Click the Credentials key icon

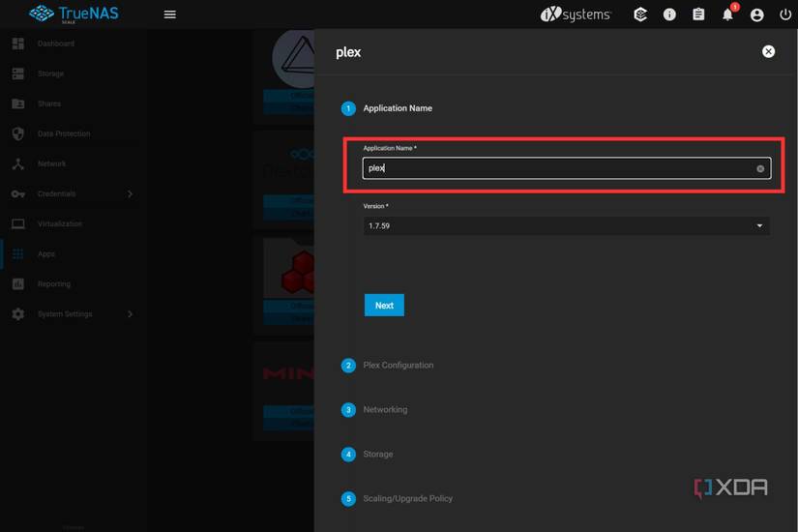pyautogui.click(x=17, y=194)
